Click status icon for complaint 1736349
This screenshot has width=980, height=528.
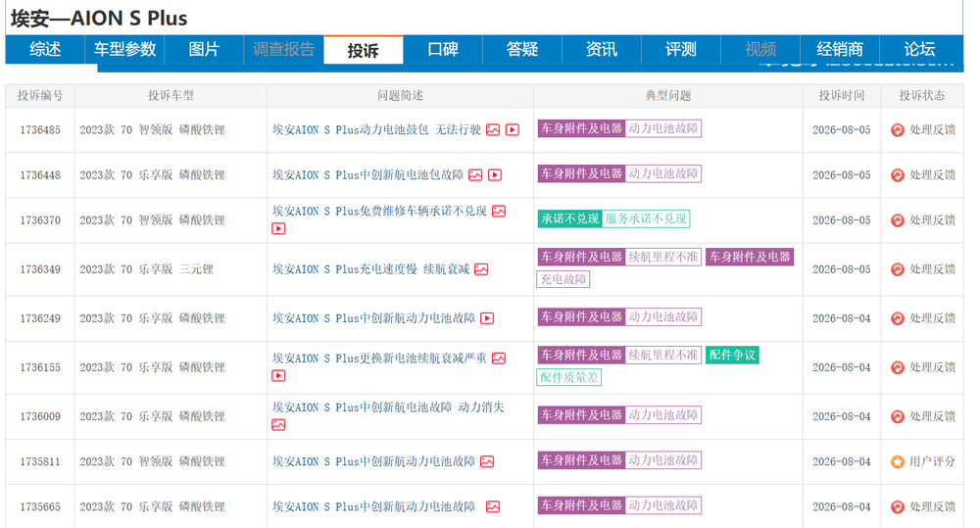(898, 269)
